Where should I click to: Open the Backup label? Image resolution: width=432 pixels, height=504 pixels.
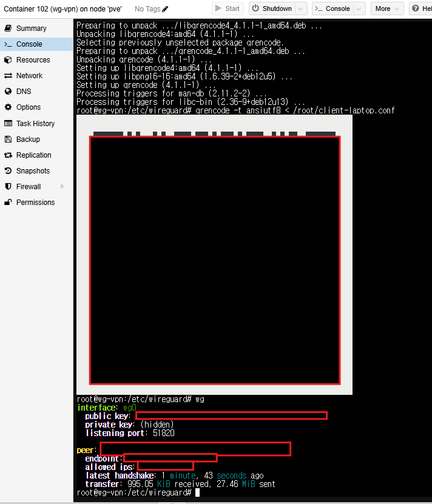coord(28,139)
